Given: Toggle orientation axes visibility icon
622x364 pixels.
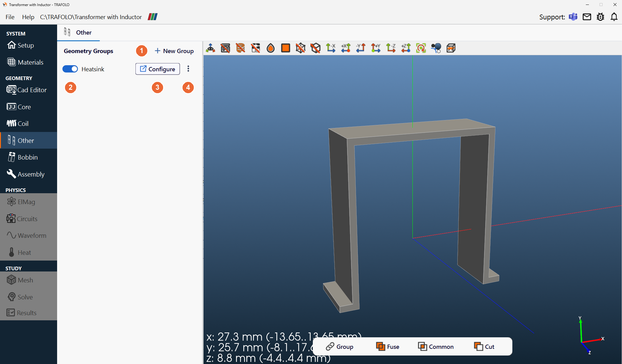Looking at the screenshot, I should pos(210,48).
